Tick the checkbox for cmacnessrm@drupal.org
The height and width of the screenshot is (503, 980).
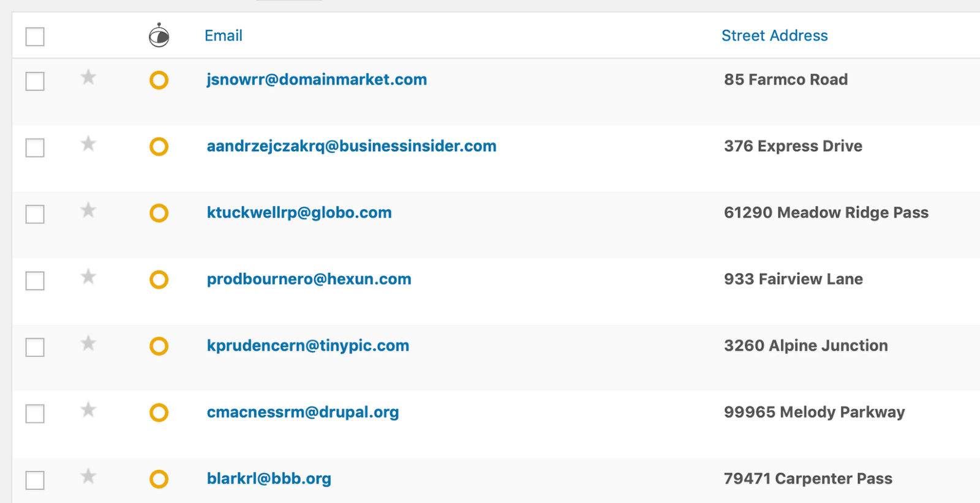point(35,414)
